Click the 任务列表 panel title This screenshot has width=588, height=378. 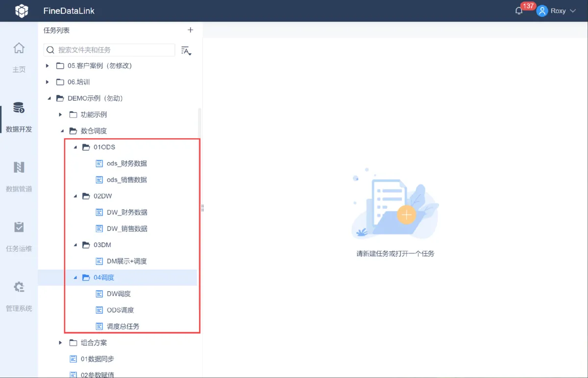click(56, 30)
